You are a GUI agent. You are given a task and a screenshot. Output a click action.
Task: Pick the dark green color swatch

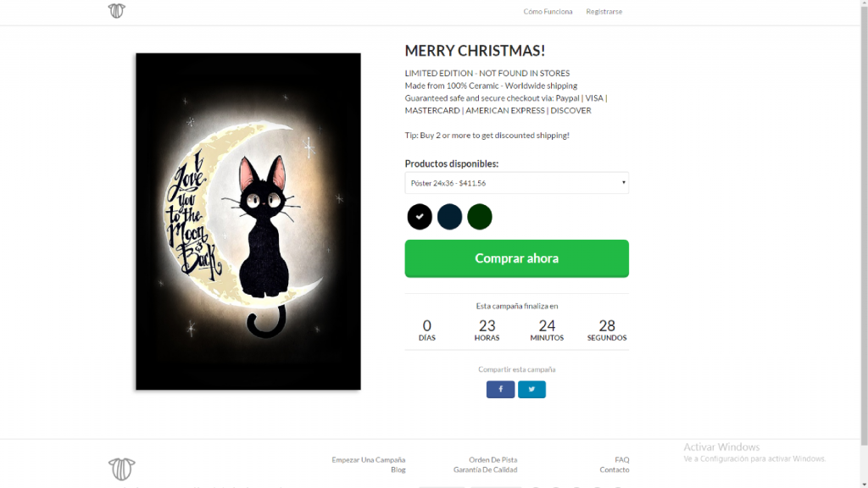[480, 217]
